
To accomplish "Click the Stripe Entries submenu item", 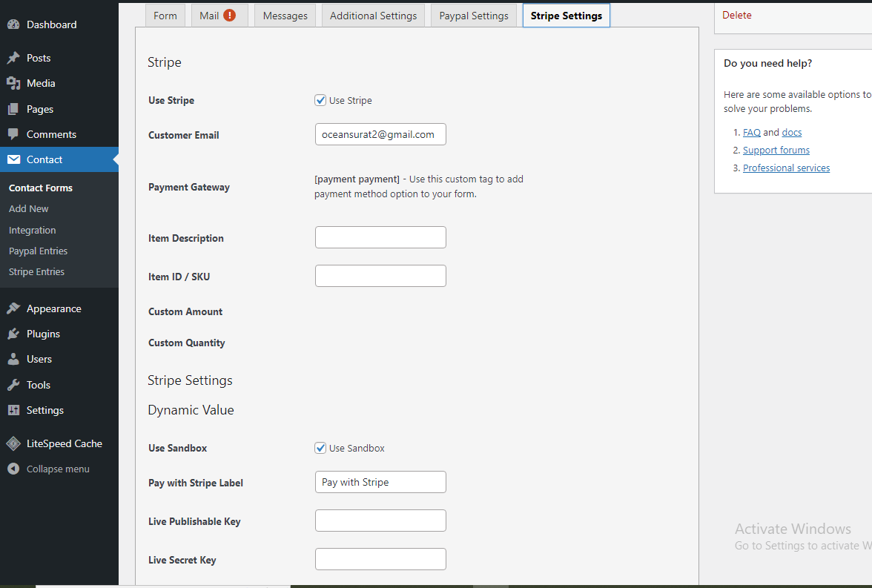I will [x=36, y=271].
